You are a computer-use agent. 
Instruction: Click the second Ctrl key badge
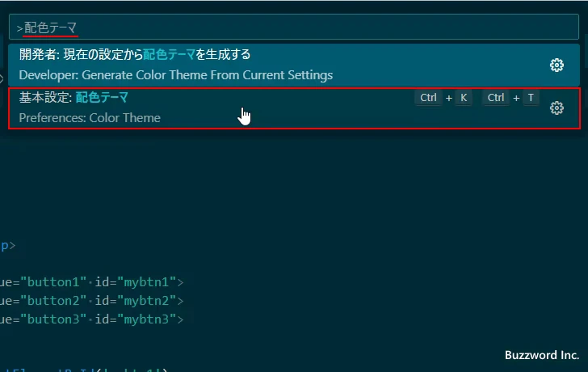pos(495,98)
